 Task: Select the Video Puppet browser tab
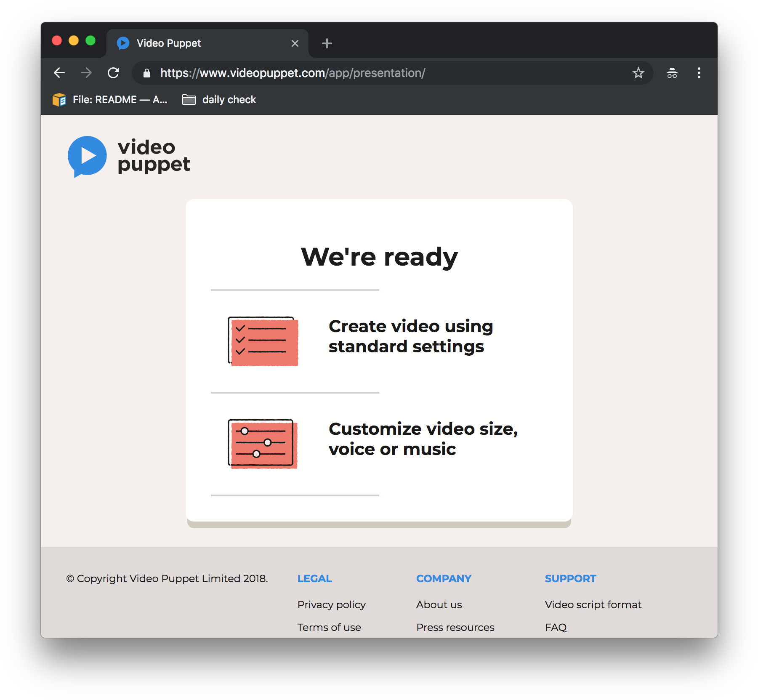pyautogui.click(x=207, y=43)
